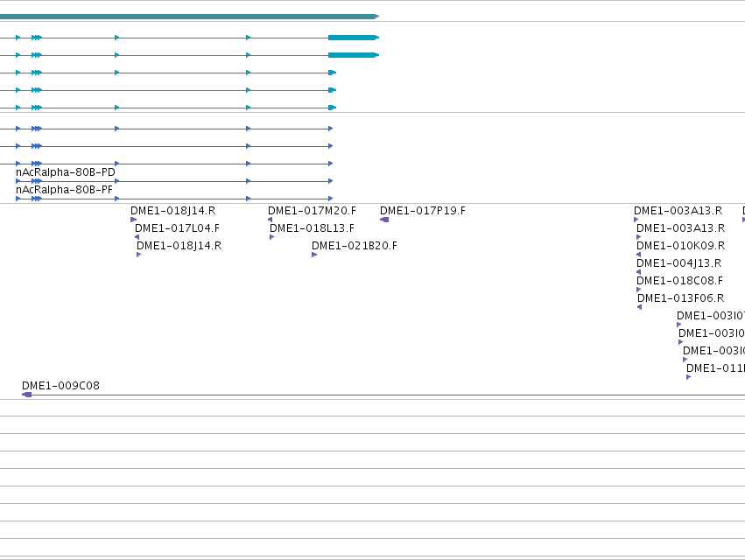
Task: Click the thick teal gene span bar
Action: 190,17
